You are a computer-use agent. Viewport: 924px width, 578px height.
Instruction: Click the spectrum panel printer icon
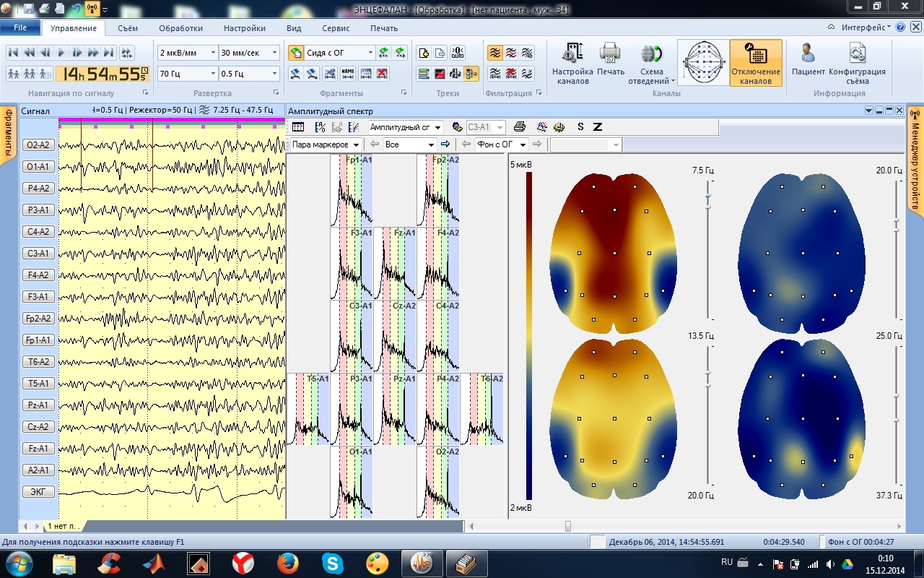pos(519,127)
